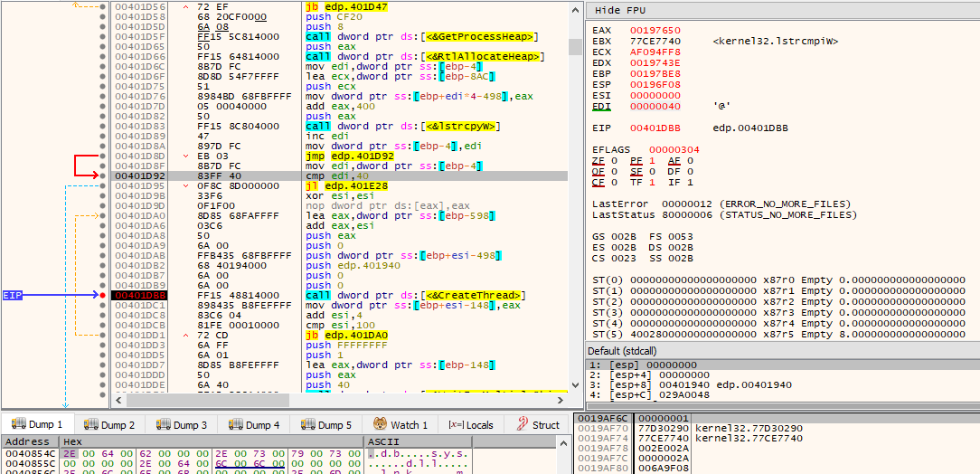
Task: Click the disassembly horizontal scrollbar thumb
Action: click(207, 399)
